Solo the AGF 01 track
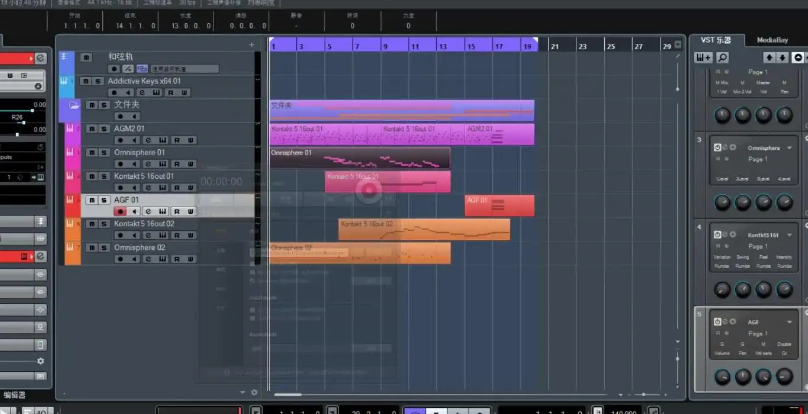The image size is (808, 414). click(x=104, y=200)
